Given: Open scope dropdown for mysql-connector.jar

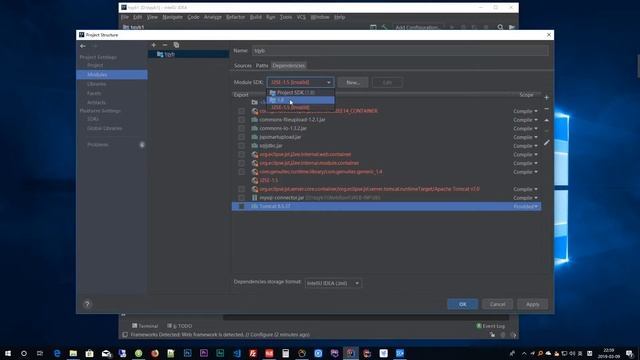Looking at the screenshot, I should (525, 198).
